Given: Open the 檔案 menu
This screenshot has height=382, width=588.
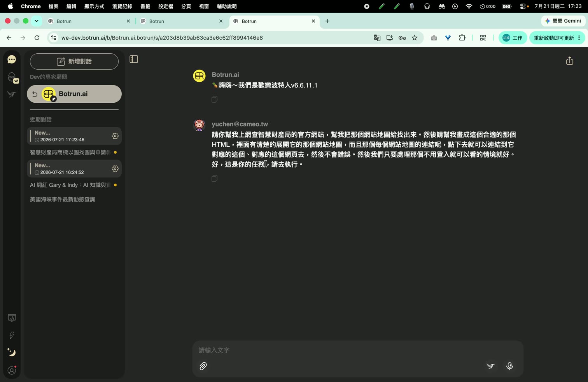Looking at the screenshot, I should click(53, 6).
